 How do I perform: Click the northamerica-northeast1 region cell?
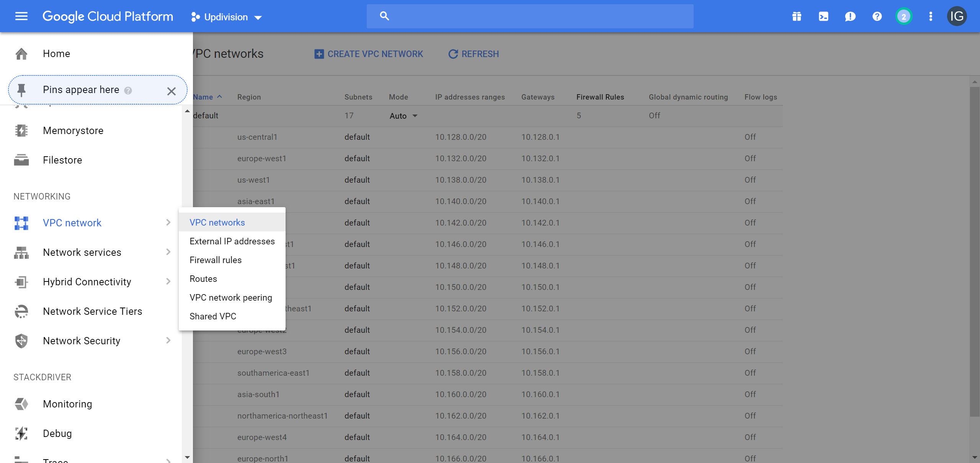(x=283, y=416)
